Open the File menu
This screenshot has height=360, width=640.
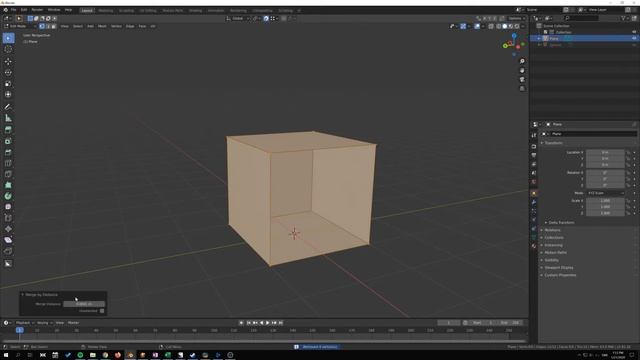tap(13, 10)
